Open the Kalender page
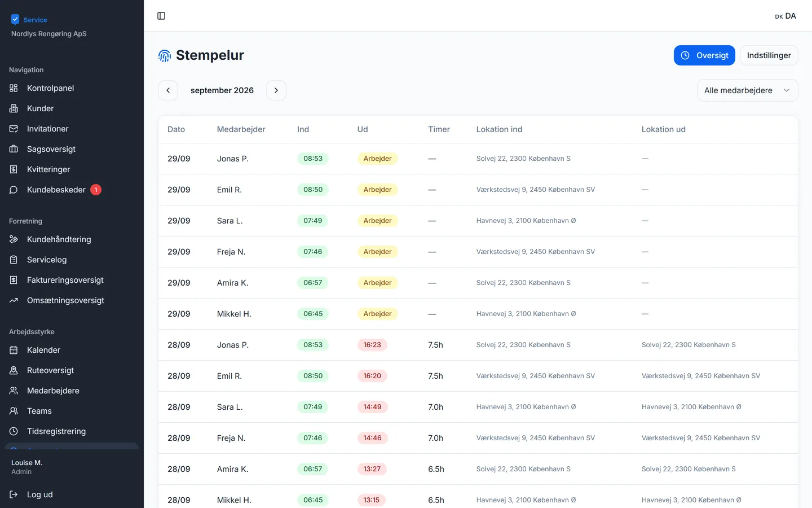This screenshot has height=508, width=812. pyautogui.click(x=72, y=350)
